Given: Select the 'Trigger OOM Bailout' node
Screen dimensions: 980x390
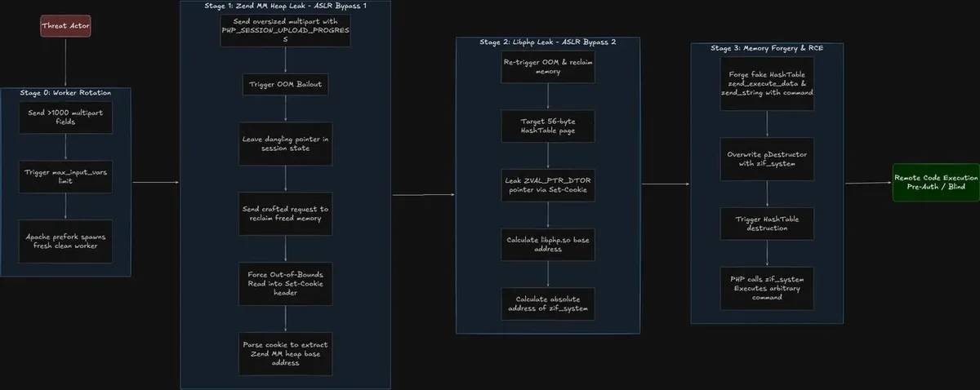Looking at the screenshot, I should point(285,84).
